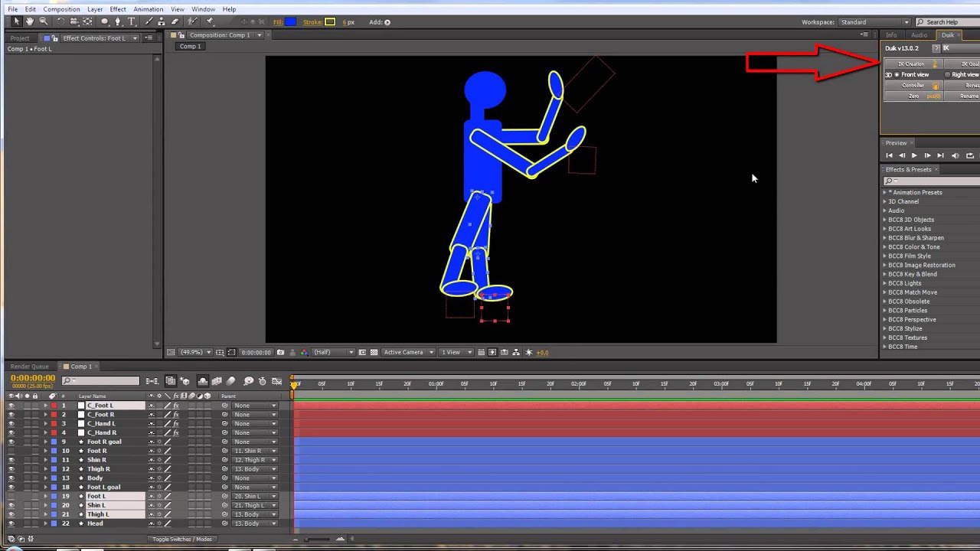Click the current time 0:00:00:00 display
The width and height of the screenshot is (980, 551).
pyautogui.click(x=33, y=378)
